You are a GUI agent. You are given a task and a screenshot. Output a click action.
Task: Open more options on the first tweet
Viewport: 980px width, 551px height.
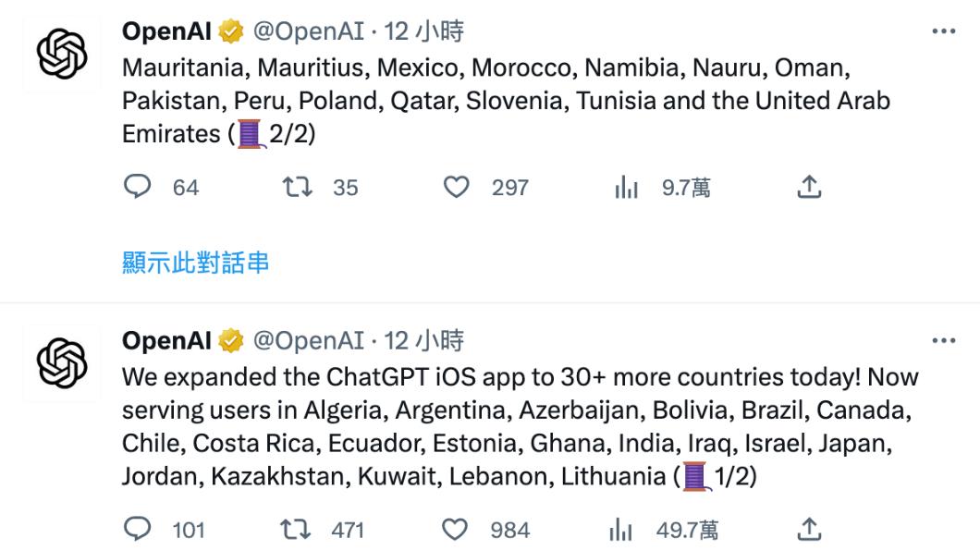point(943,32)
